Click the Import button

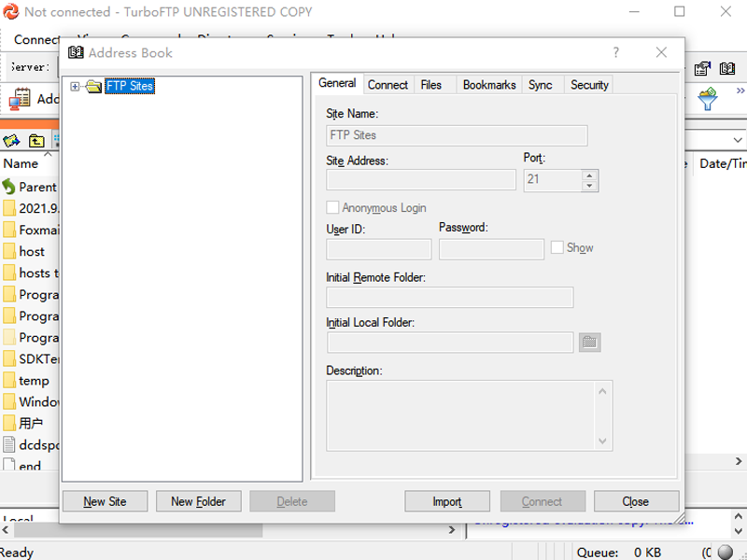[447, 501]
